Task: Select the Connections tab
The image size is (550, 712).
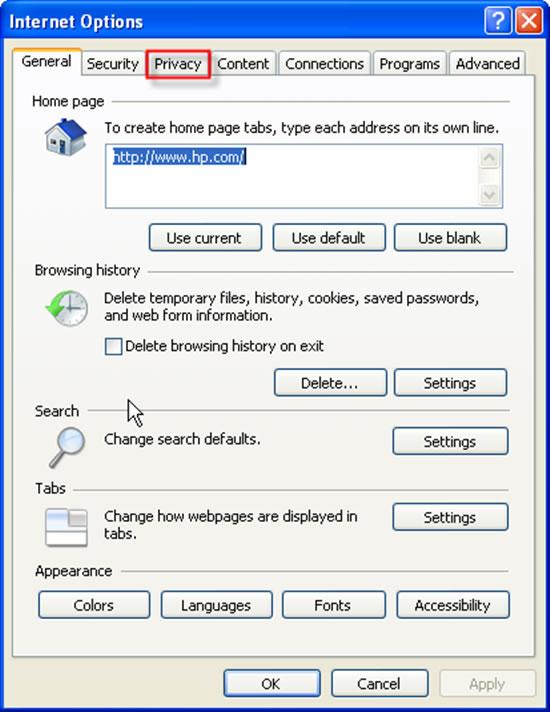Action: 325,64
